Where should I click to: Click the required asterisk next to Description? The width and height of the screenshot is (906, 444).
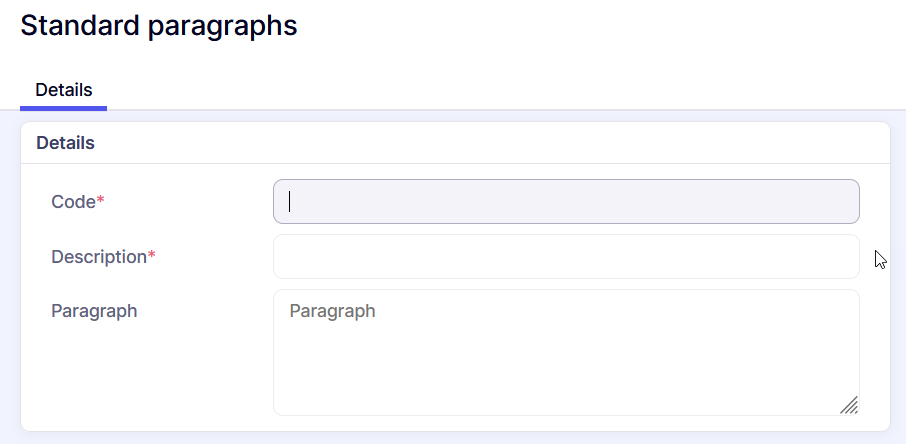tap(152, 256)
